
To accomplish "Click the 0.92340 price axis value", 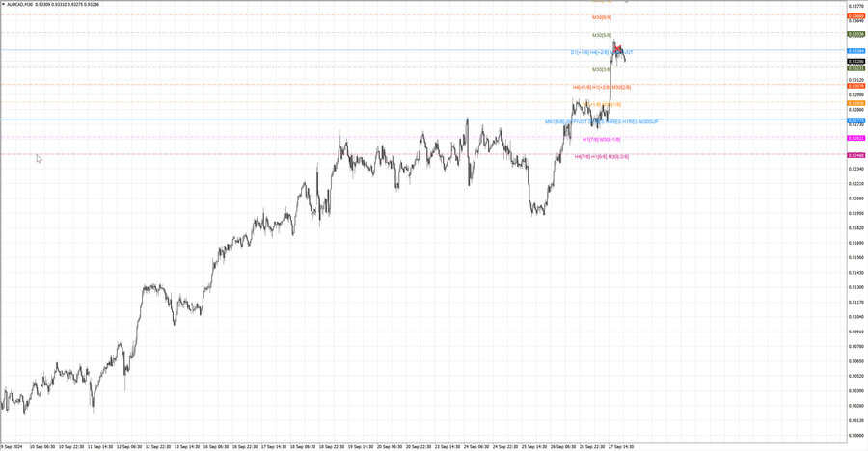I will point(856,169).
